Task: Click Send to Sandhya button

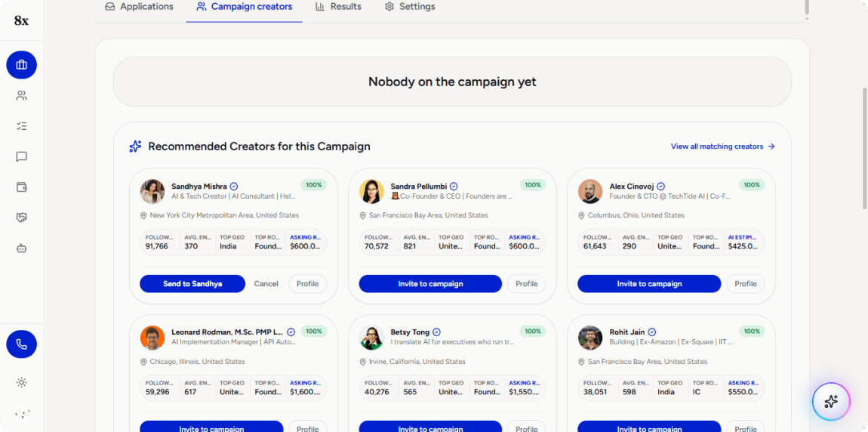Action: pyautogui.click(x=192, y=283)
